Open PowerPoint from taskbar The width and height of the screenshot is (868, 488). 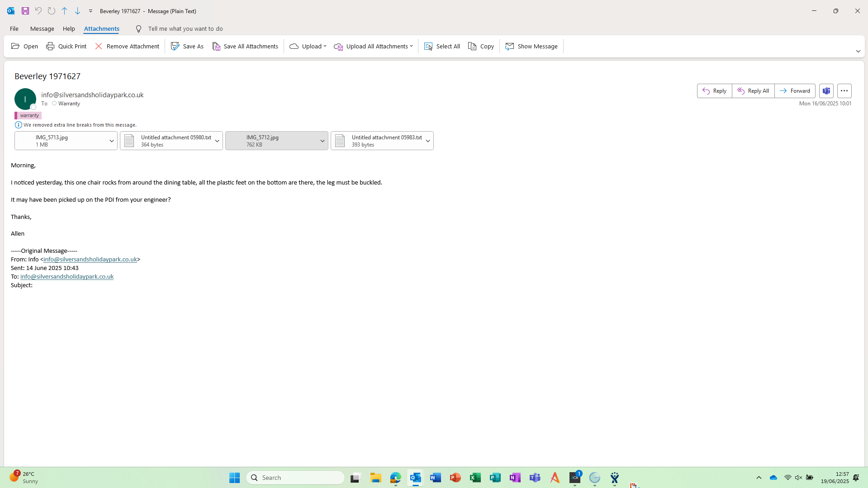[x=455, y=478]
